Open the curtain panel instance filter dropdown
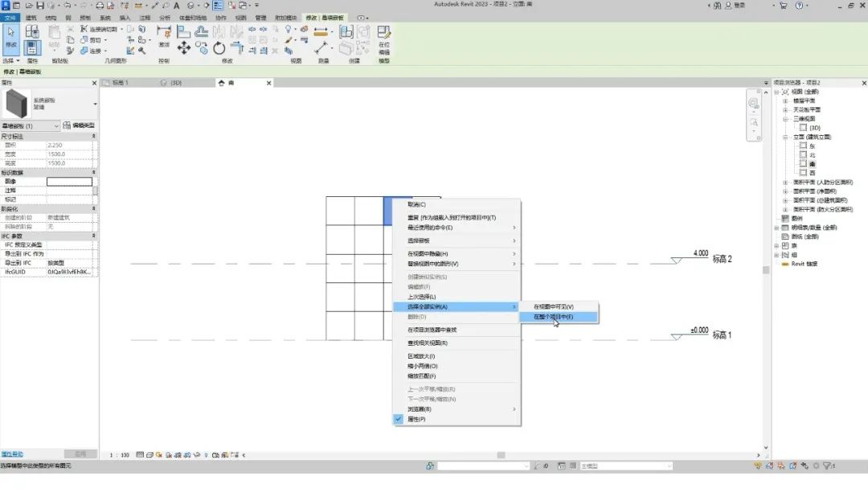This screenshot has height=489, width=868. point(56,125)
